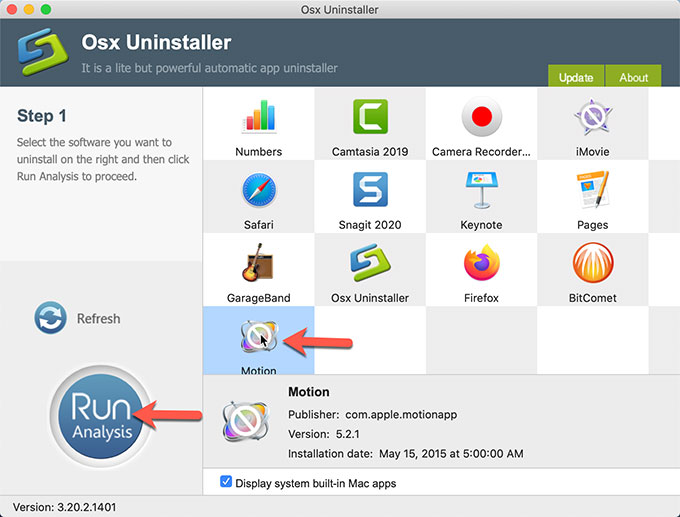This screenshot has width=680, height=517.
Task: Select the Firefox app icon
Action: 481,263
